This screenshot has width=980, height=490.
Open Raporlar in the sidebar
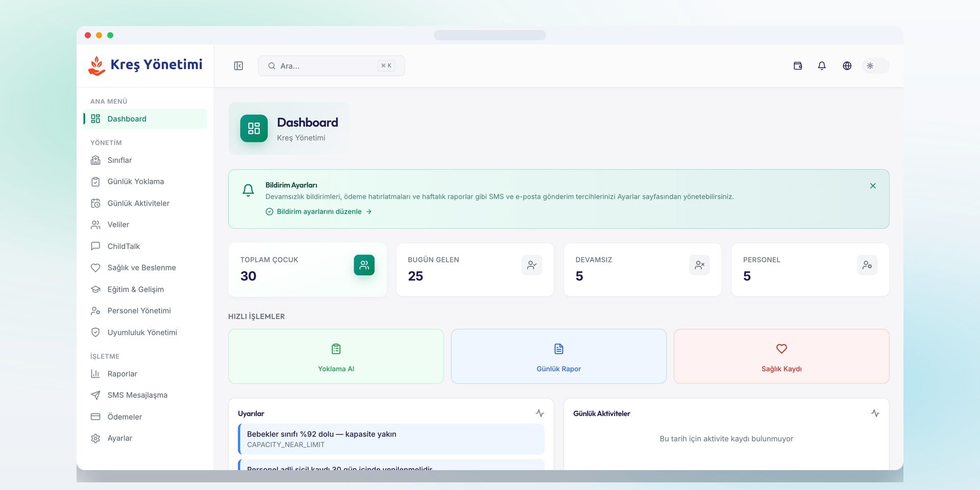[145, 374]
